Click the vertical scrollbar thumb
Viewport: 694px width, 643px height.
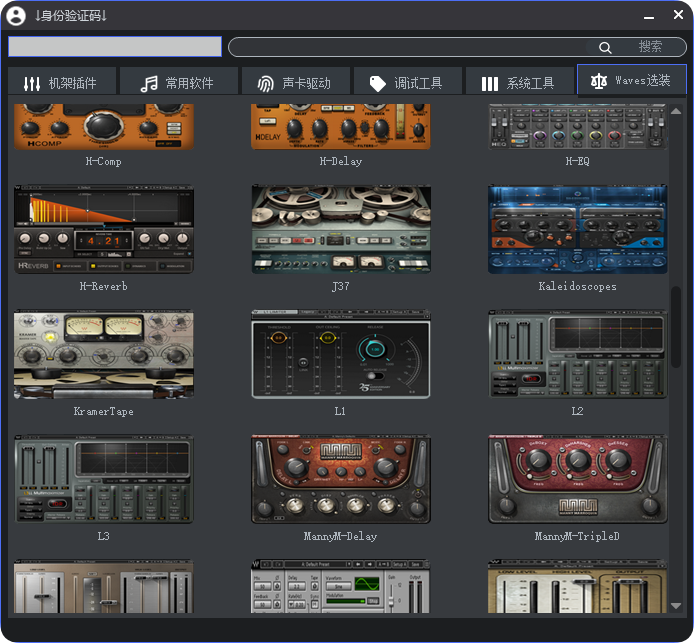676,327
